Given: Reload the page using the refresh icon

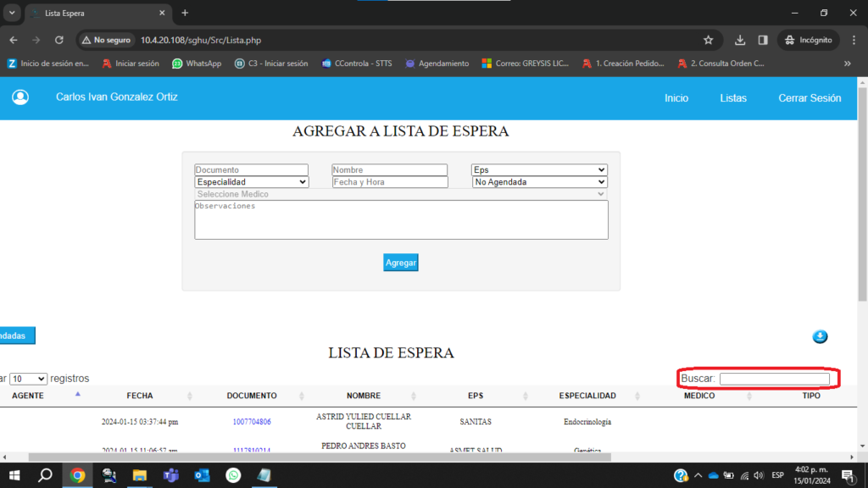Looking at the screenshot, I should (x=59, y=40).
